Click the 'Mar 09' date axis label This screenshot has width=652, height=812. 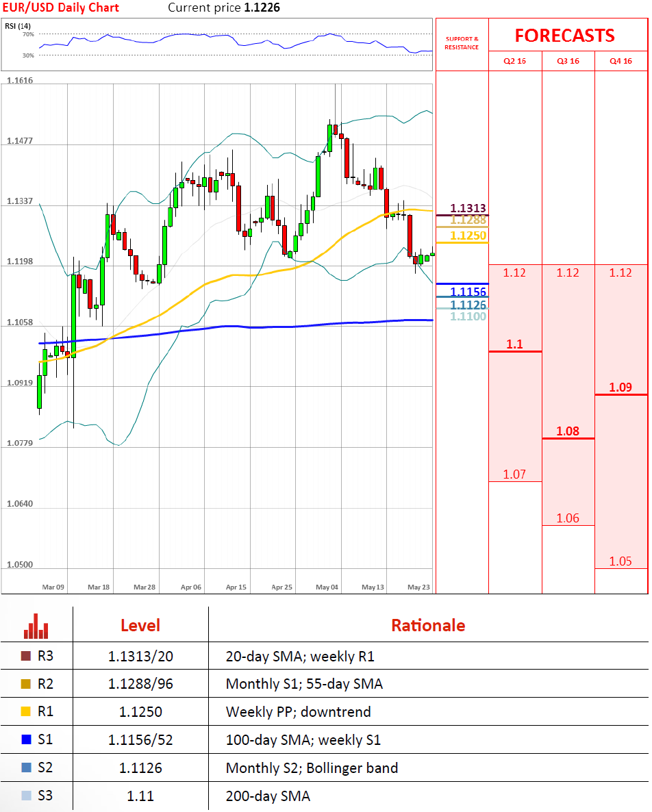(53, 587)
